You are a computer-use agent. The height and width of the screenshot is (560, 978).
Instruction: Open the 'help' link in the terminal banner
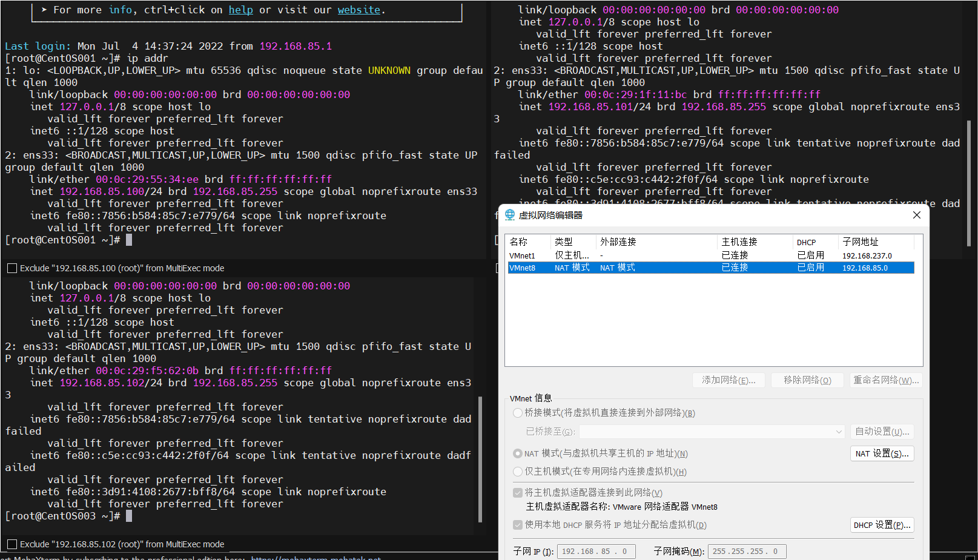pos(241,10)
